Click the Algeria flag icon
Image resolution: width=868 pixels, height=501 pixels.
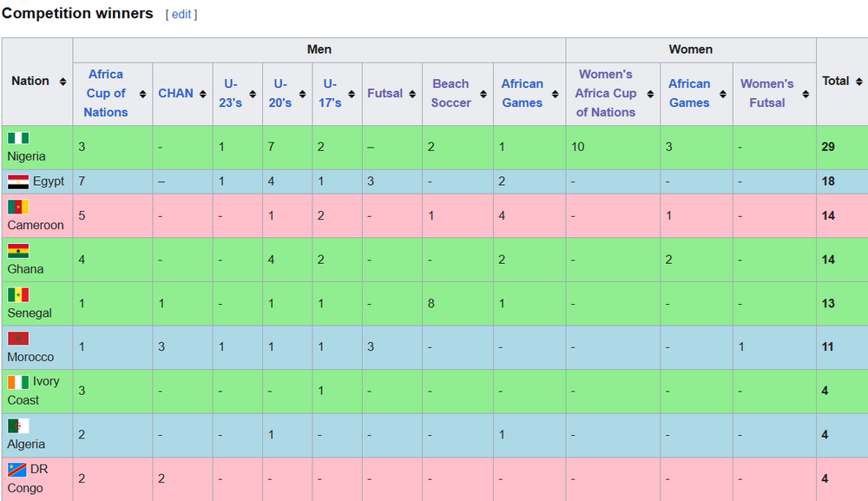click(18, 425)
